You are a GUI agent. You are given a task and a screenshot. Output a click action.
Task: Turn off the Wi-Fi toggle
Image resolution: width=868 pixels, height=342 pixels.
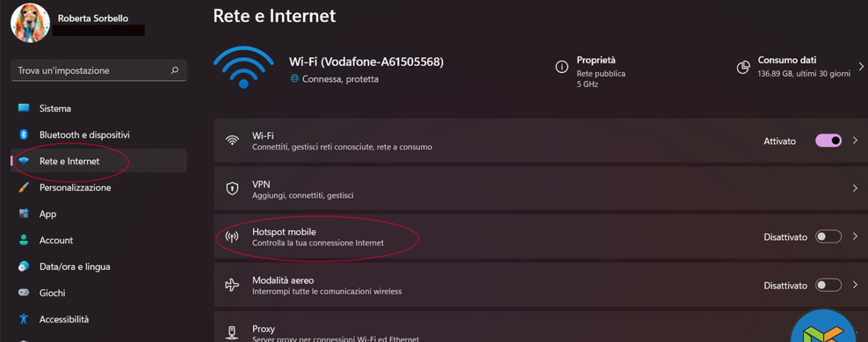[x=829, y=141]
